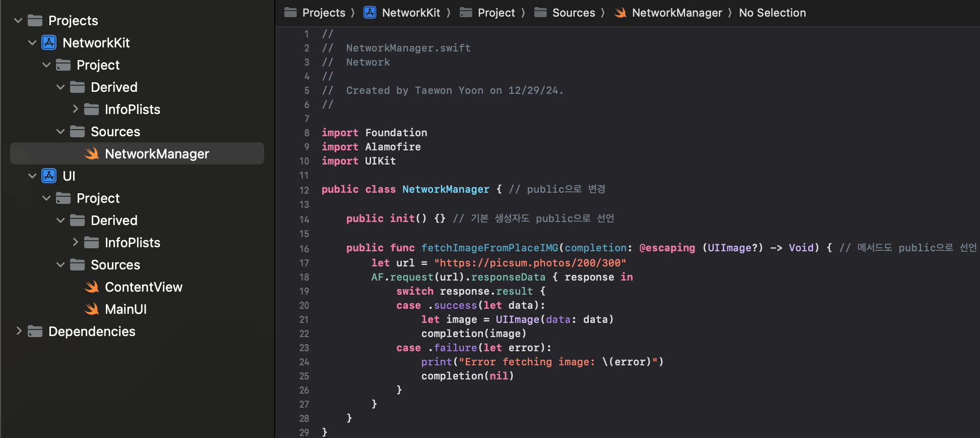Click 'import Alamofire' in code
This screenshot has width=980, height=438.
(x=371, y=147)
